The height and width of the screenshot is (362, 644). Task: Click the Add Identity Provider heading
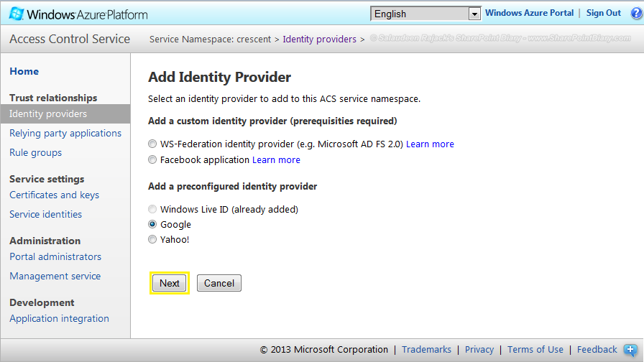[220, 77]
